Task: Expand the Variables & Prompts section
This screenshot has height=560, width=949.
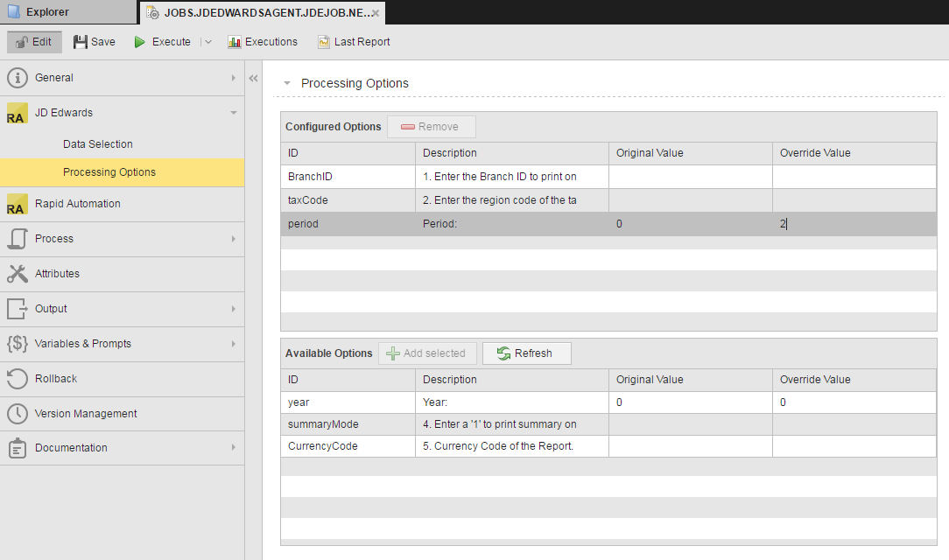Action: click(233, 344)
